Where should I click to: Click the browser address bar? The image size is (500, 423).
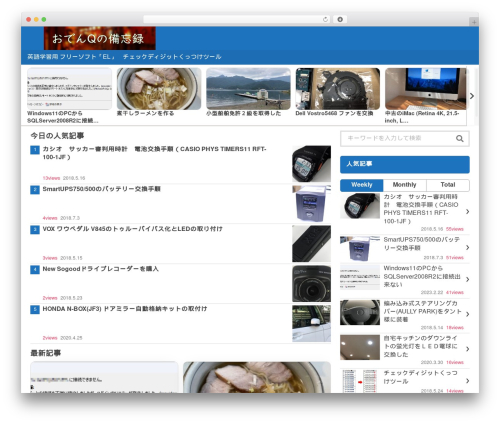click(x=237, y=20)
